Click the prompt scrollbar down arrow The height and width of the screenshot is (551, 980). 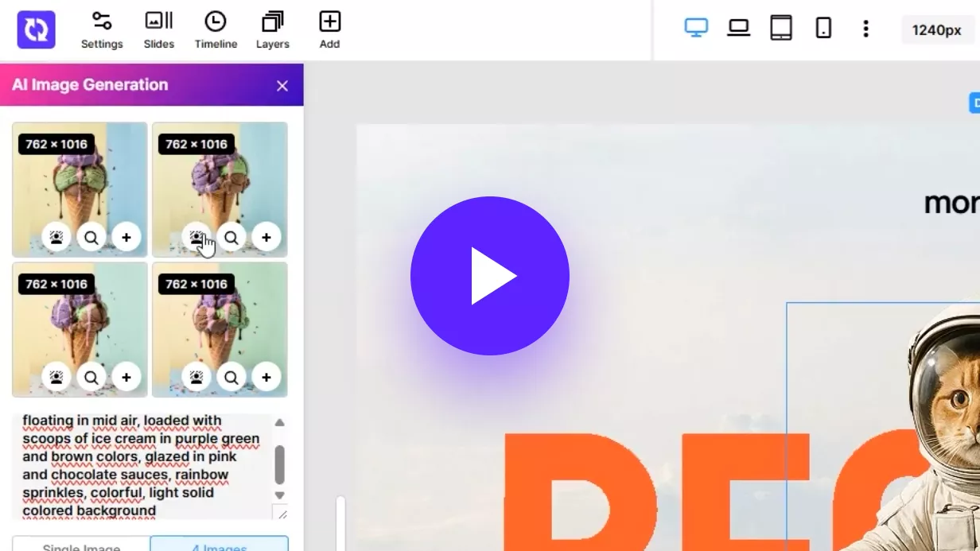point(279,495)
